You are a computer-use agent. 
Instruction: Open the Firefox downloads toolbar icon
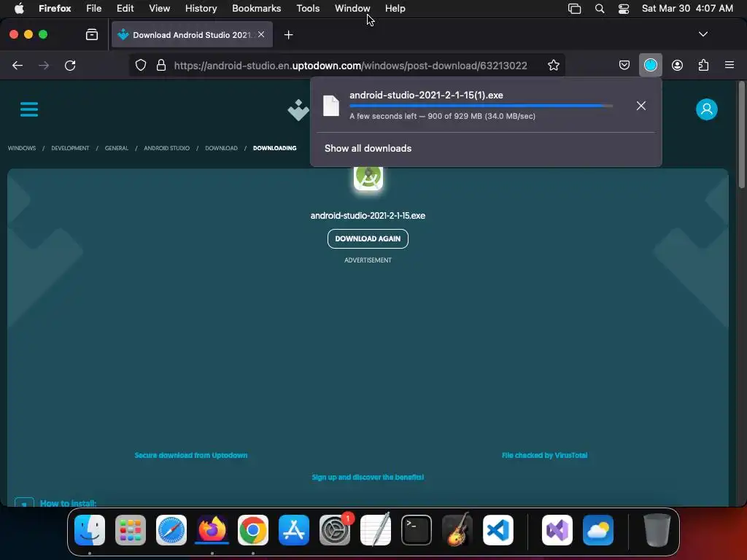pos(650,65)
